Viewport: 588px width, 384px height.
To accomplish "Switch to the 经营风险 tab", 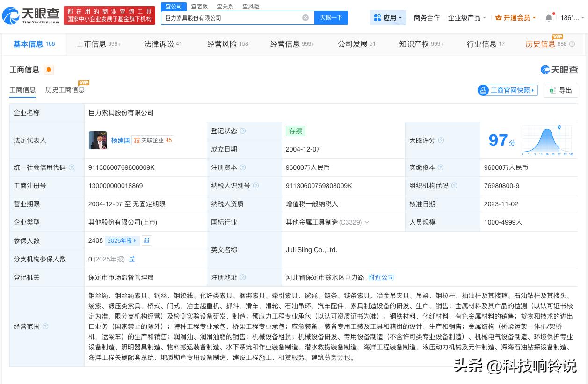I will pyautogui.click(x=228, y=44).
